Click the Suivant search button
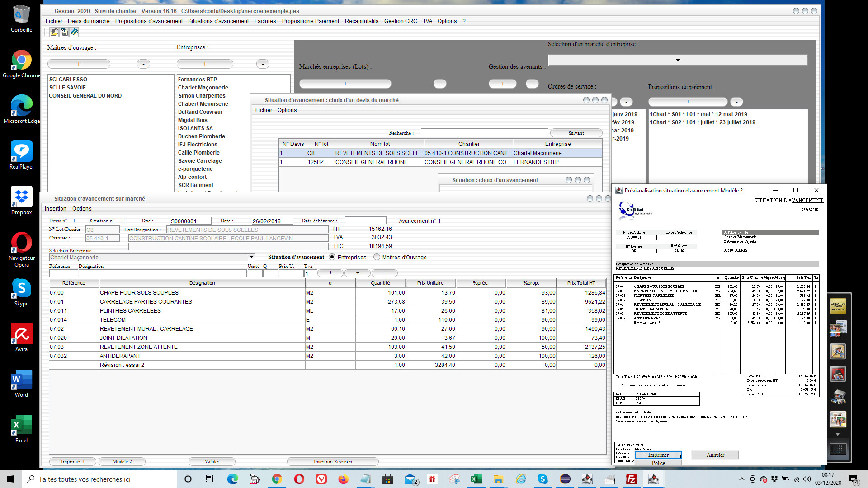Image resolution: width=868 pixels, height=488 pixels. tap(576, 133)
